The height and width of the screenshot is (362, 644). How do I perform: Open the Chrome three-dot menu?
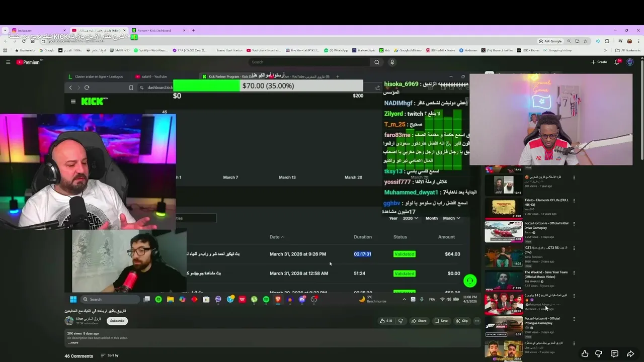click(638, 41)
